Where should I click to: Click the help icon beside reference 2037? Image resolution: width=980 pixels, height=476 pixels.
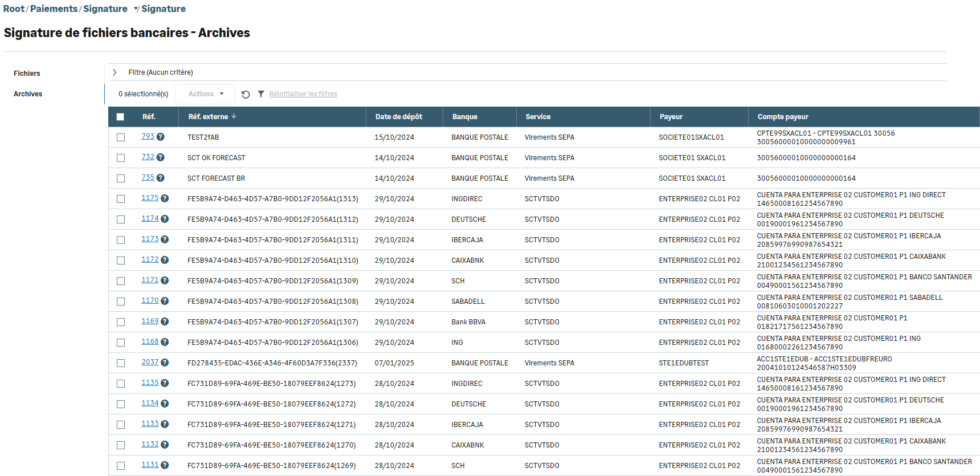coord(165,363)
